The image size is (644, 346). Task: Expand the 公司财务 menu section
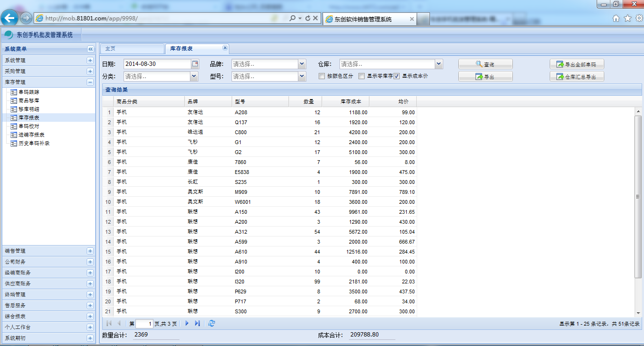coord(90,262)
